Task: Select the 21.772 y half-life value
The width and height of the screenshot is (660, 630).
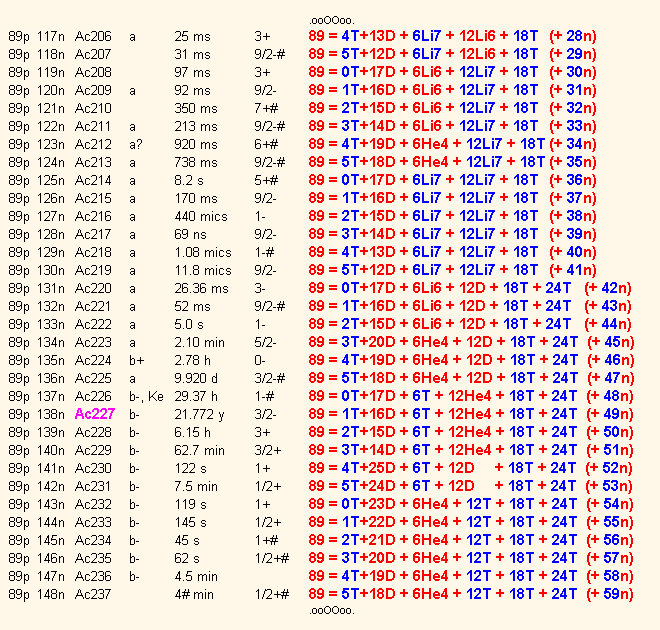Action: point(200,414)
